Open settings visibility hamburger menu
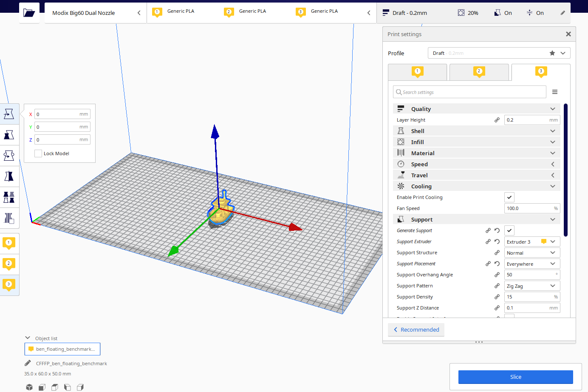588x392 pixels. click(554, 92)
